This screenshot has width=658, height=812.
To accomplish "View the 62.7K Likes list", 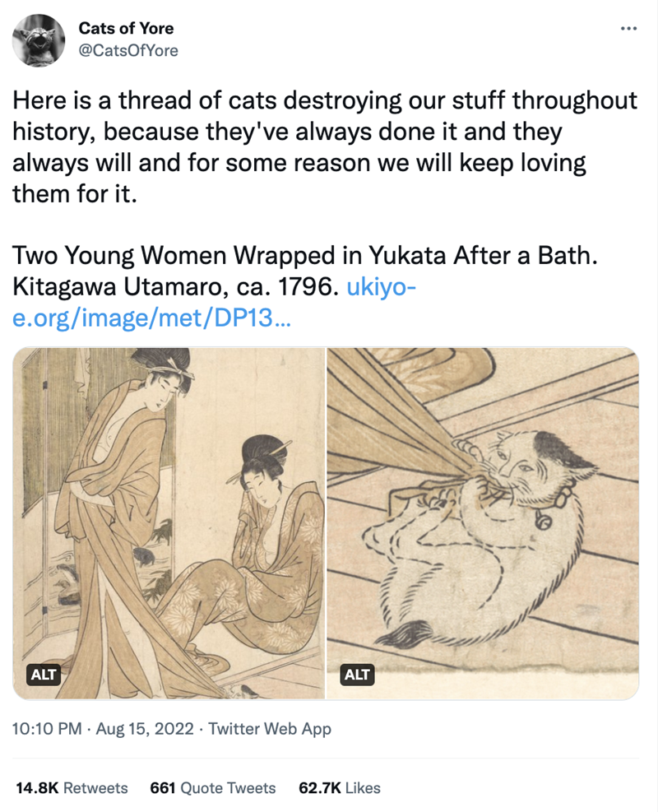I will click(339, 788).
